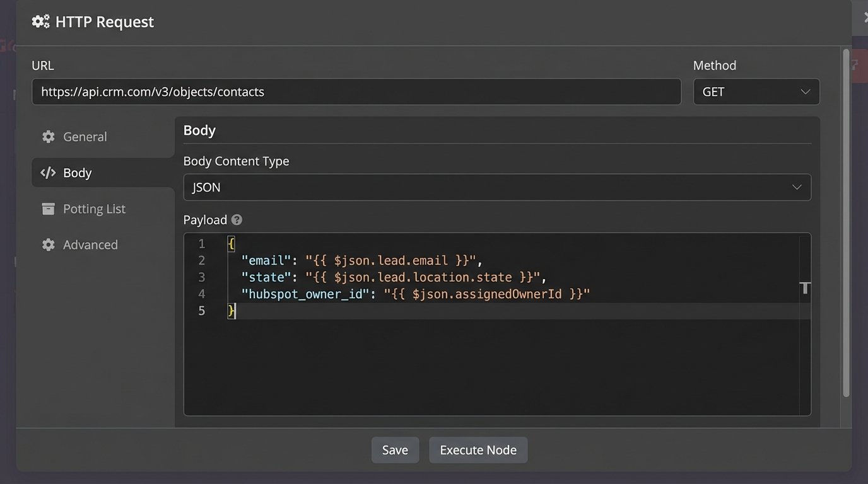868x484 pixels.
Task: Click the gear icon beside HTTP Request title
Action: click(40, 21)
